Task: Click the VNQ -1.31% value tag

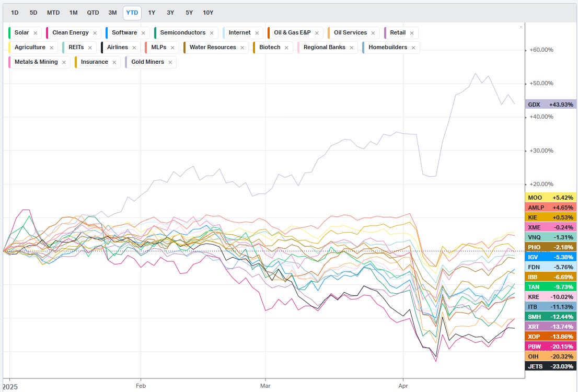Action: [x=551, y=237]
